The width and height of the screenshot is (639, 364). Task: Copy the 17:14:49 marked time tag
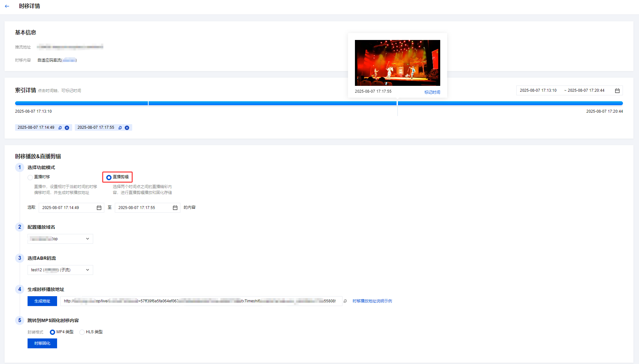(60, 128)
